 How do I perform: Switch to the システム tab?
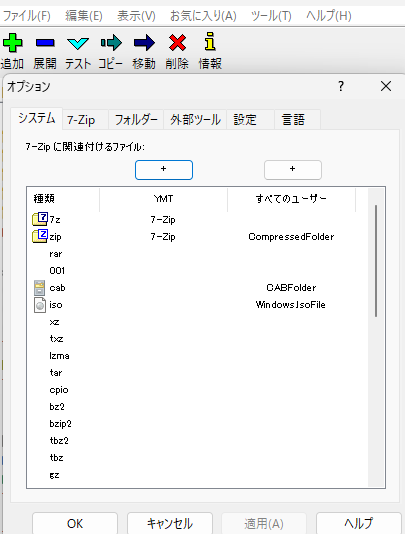click(x=36, y=119)
